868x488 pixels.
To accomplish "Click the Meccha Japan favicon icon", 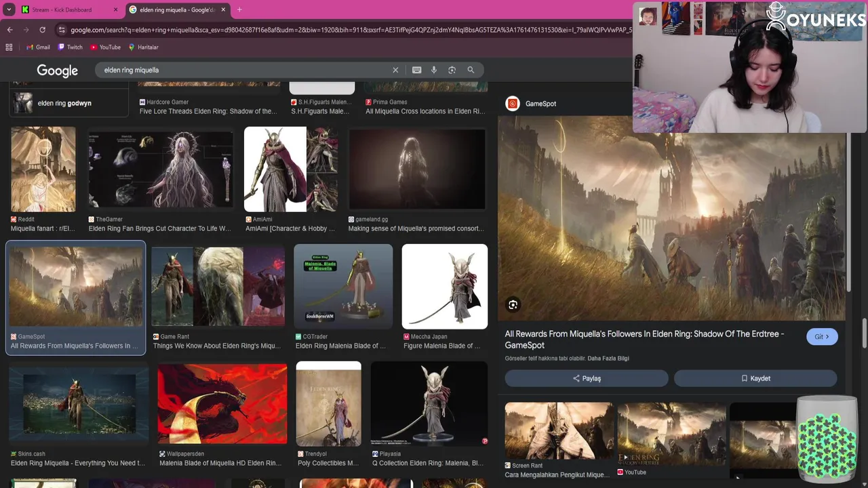I will (406, 337).
